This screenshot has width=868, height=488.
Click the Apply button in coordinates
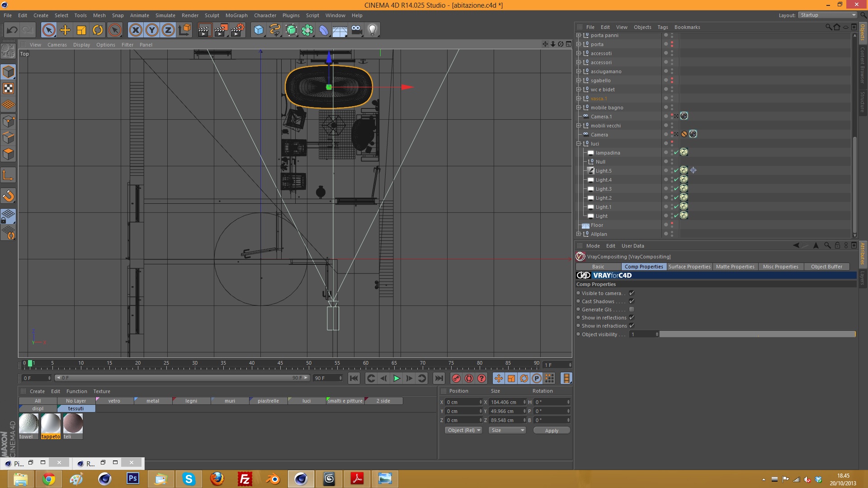551,431
